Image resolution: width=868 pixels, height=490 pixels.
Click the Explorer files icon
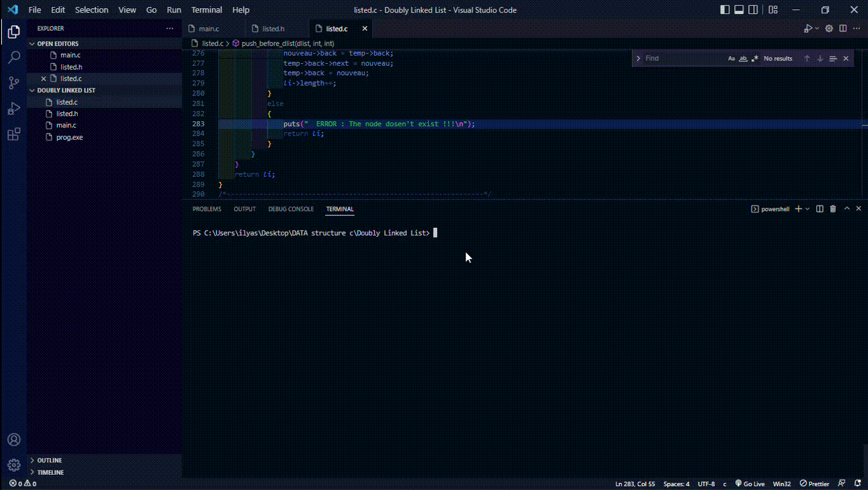(x=13, y=32)
